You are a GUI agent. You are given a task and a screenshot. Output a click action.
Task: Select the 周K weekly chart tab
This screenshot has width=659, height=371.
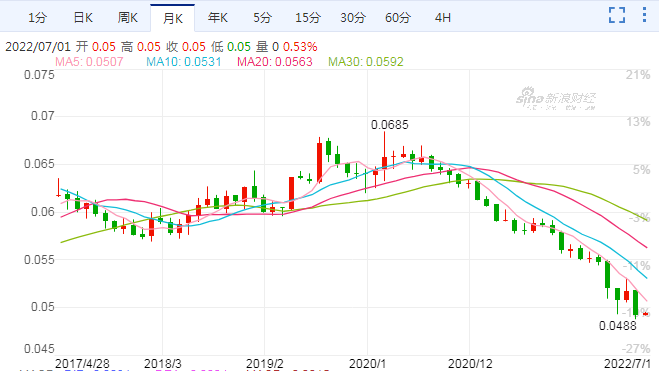pos(128,18)
